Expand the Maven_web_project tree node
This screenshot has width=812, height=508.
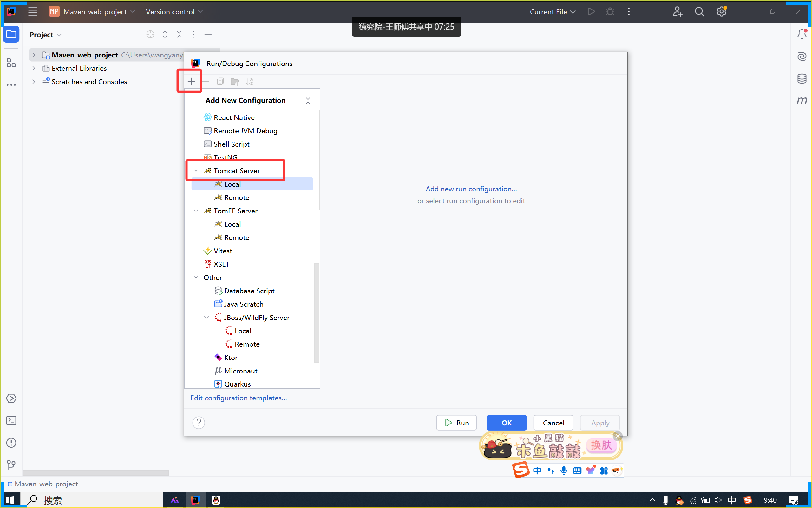(x=34, y=55)
